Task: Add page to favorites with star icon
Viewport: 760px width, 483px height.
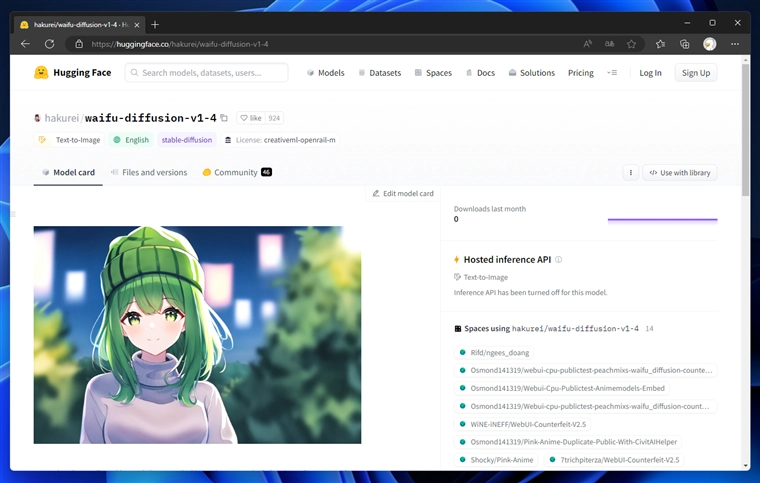Action: point(631,44)
